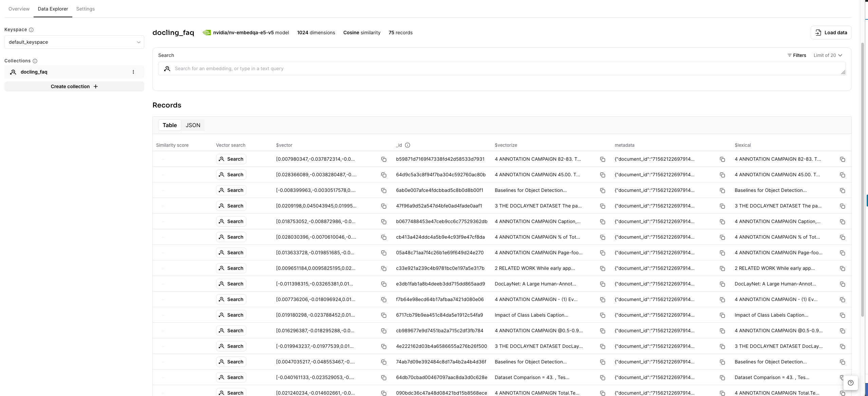Viewport: 868px width, 396px height.
Task: Focus the embedding search text field
Action: pyautogui.click(x=506, y=68)
